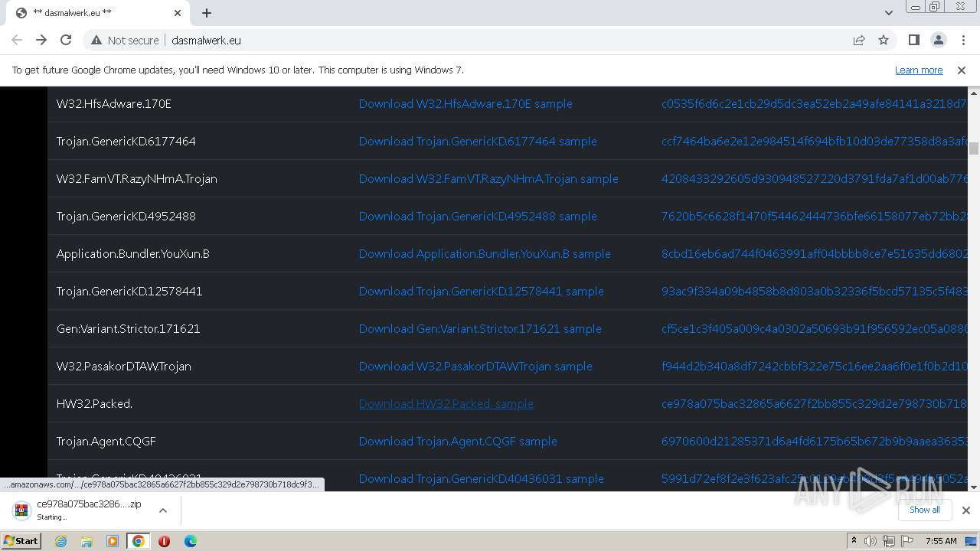980x551 pixels.
Task: Select the text Gen:Variant.Strictor.171621 name cell
Action: 128,328
